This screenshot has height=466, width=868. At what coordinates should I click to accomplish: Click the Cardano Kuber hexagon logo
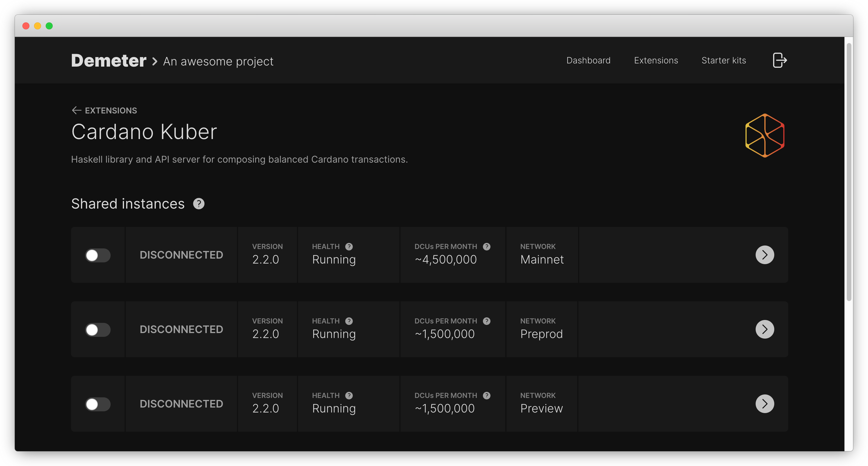(x=765, y=135)
